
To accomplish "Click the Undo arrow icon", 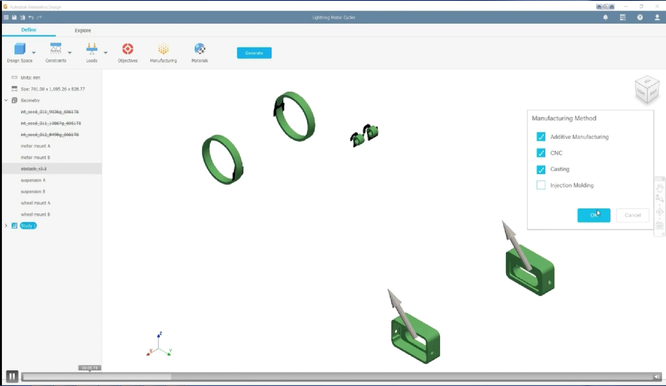I will pos(31,17).
